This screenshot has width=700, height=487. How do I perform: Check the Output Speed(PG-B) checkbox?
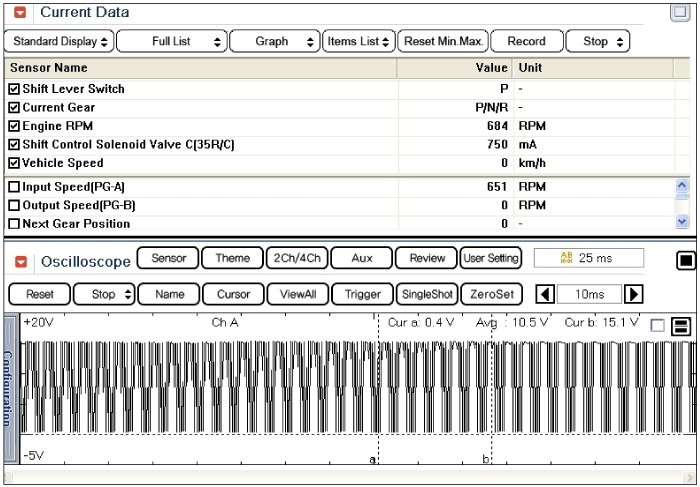point(14,205)
